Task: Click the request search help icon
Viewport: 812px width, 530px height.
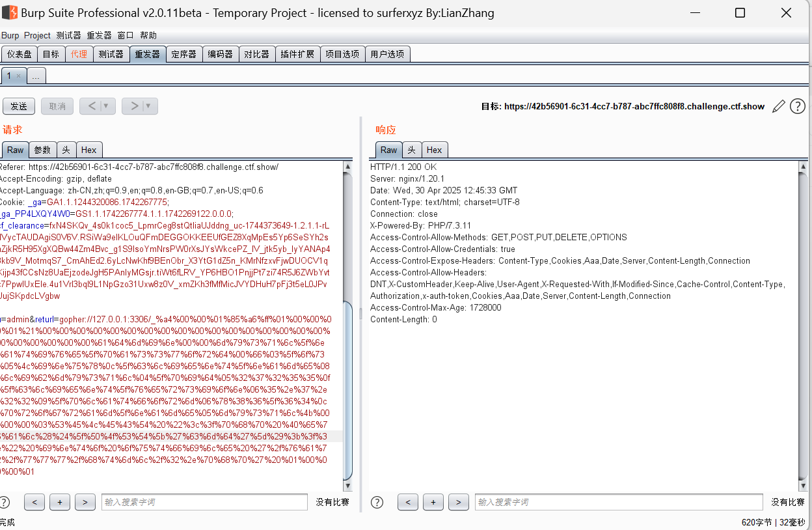Action: tap(4, 502)
